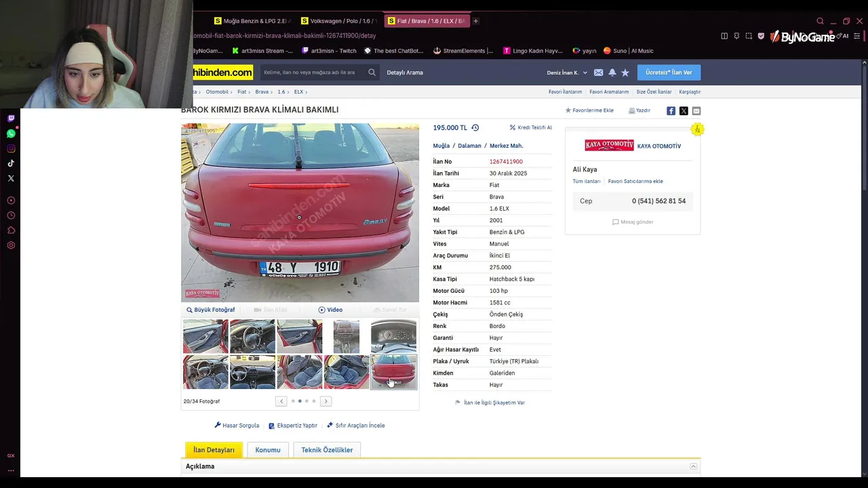Click Yazdır to print the listing

pyautogui.click(x=639, y=110)
